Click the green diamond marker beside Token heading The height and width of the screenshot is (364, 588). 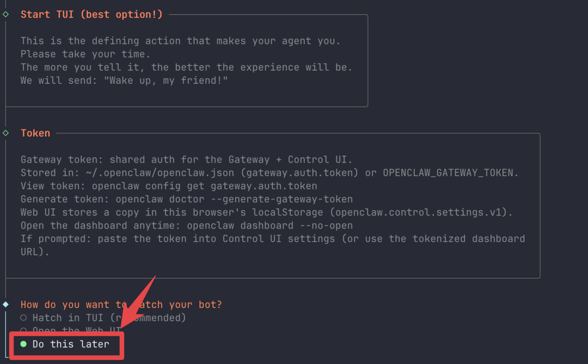pyautogui.click(x=5, y=133)
